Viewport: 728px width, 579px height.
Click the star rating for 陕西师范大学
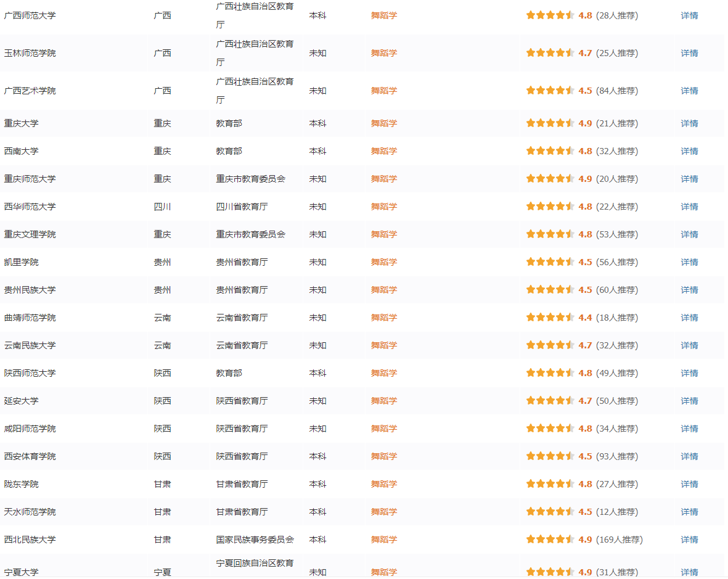tap(550, 373)
